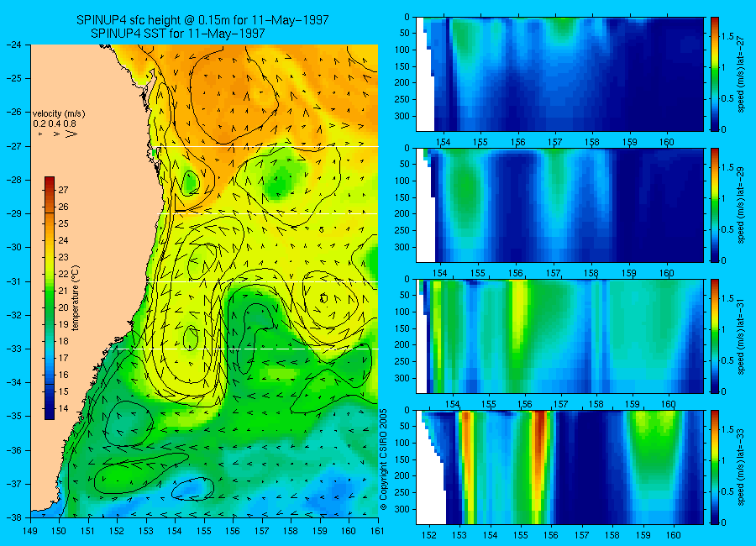The width and height of the screenshot is (756, 546).
Task: Click the -38 latitude label on the map
Action: point(14,517)
